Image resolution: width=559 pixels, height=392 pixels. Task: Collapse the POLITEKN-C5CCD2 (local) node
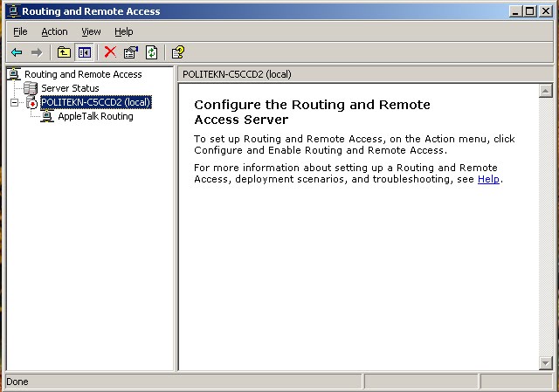click(x=14, y=103)
